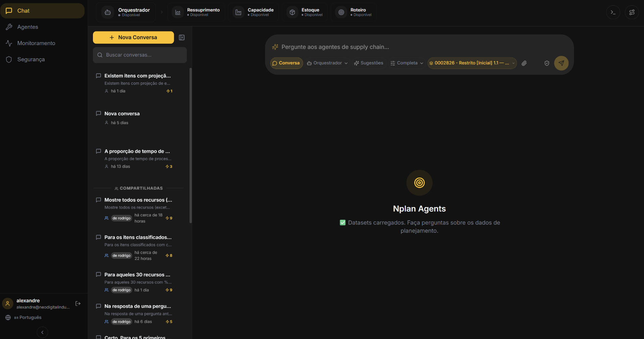Click the search magnifier icon in Buscar conversas
Image resolution: width=644 pixels, height=339 pixels.
(100, 55)
